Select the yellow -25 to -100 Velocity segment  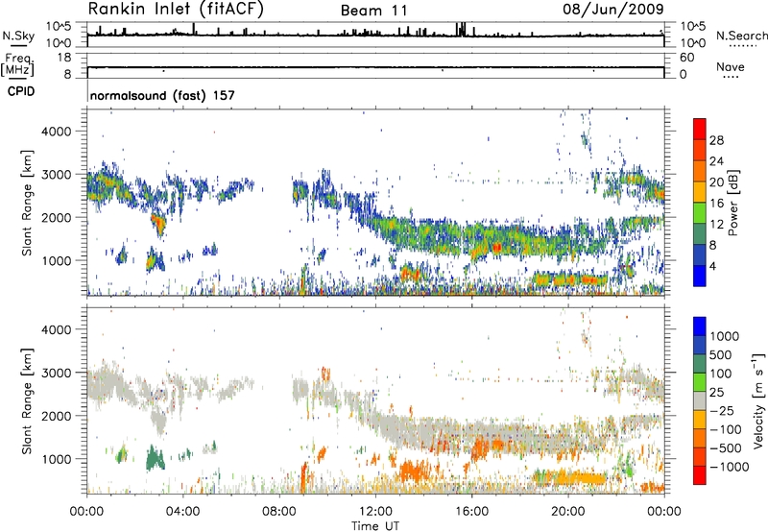tap(700, 420)
